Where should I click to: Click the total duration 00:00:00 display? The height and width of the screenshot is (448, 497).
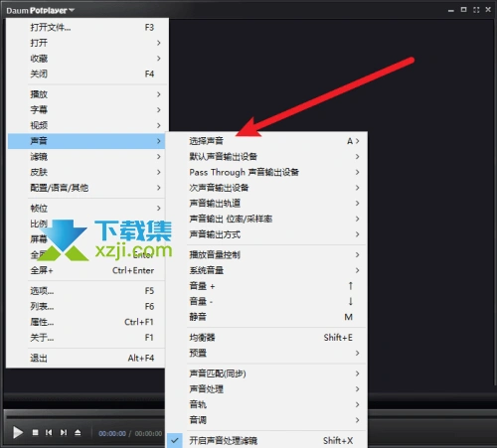coord(148,433)
